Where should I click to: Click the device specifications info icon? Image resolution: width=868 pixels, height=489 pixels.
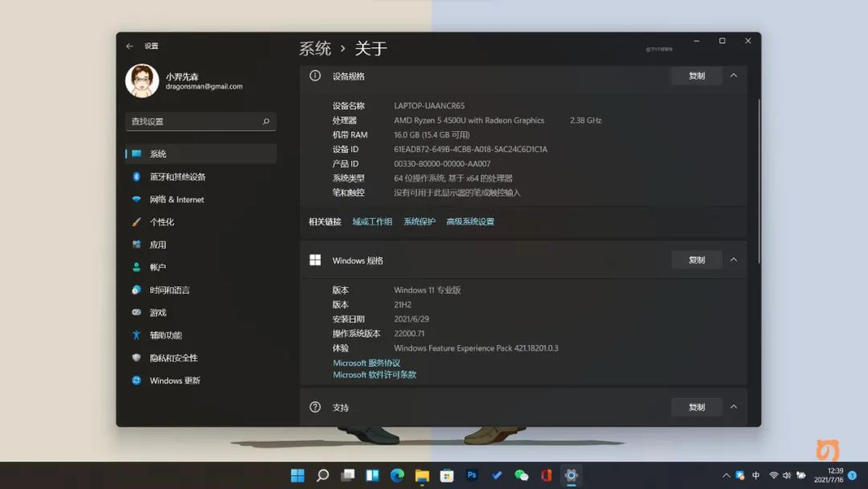tap(315, 76)
